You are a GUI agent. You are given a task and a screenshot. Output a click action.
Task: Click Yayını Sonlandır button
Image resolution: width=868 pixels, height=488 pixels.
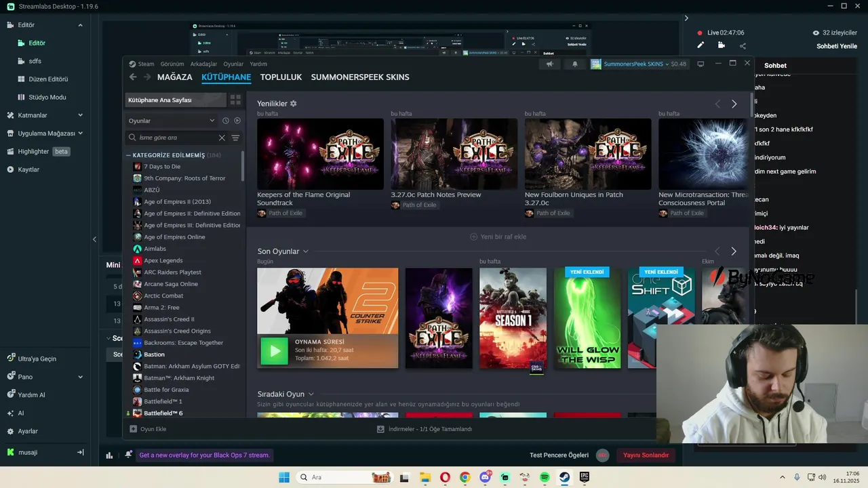[x=646, y=455]
